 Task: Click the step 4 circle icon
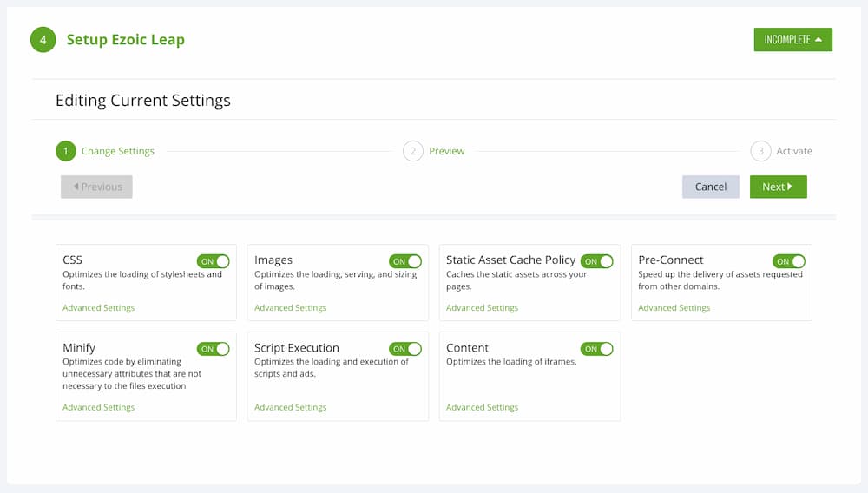[43, 40]
